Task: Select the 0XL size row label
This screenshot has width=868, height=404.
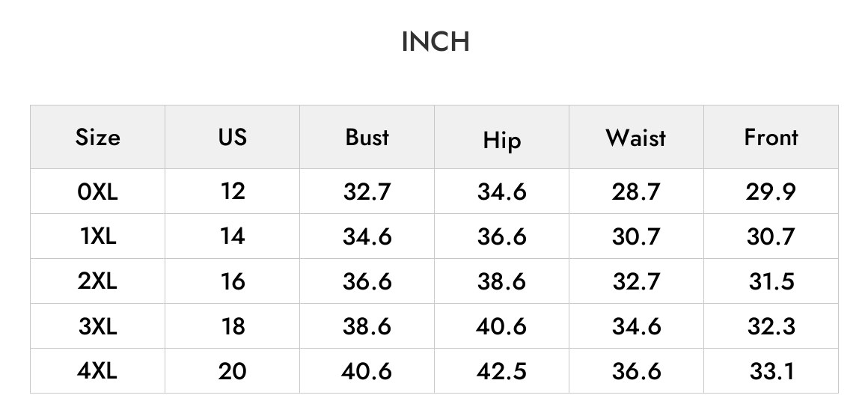Action: coord(97,192)
